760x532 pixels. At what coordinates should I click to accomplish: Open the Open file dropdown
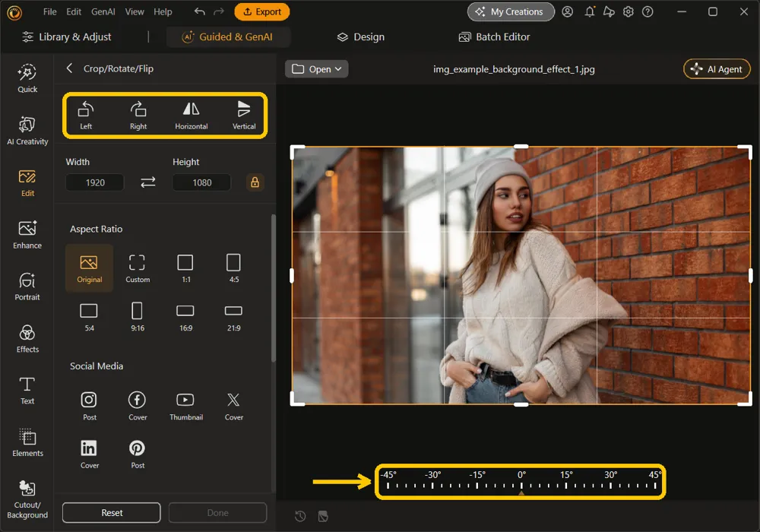(316, 69)
